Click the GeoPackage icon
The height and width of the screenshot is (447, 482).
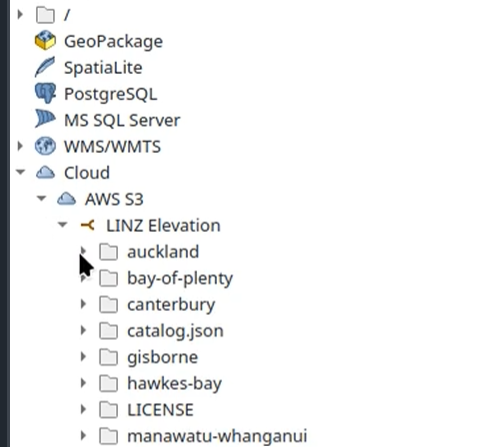45,41
